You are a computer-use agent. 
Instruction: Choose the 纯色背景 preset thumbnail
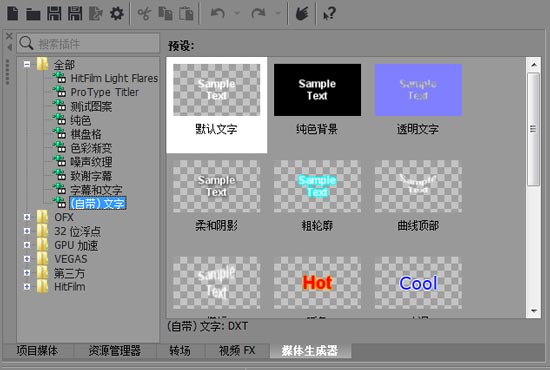pyautogui.click(x=317, y=90)
